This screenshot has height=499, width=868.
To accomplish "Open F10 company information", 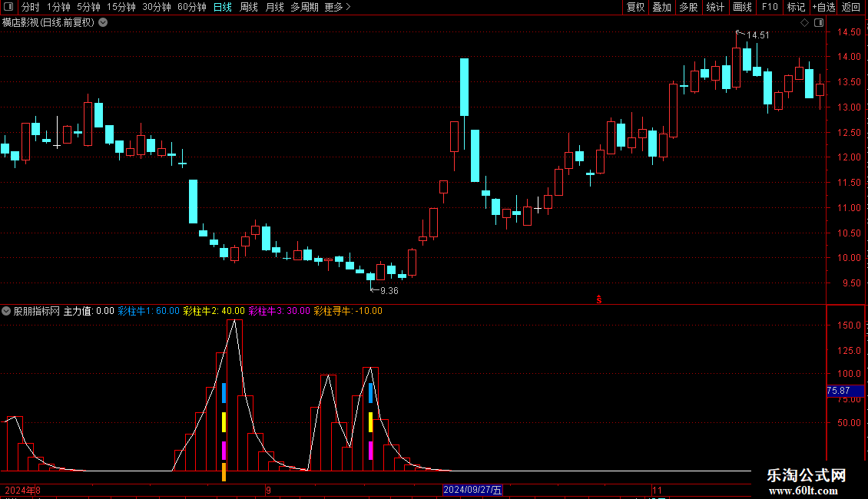I will click(x=770, y=7).
